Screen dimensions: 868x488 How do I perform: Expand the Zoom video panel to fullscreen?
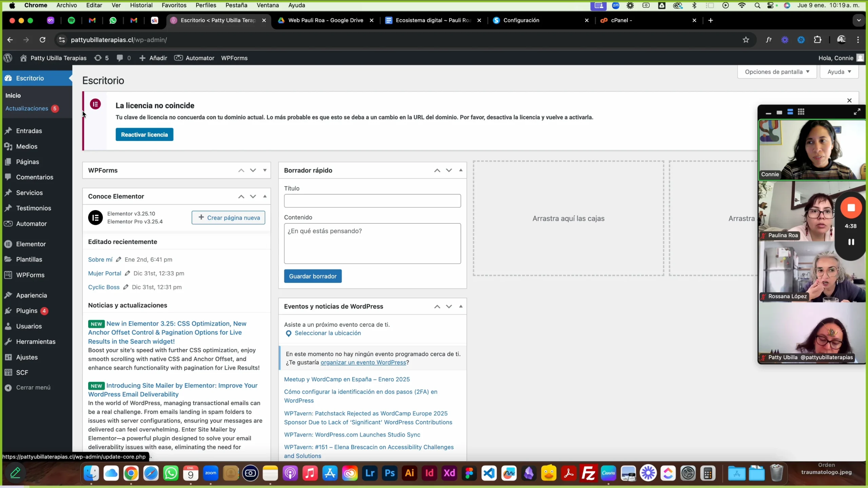(857, 111)
